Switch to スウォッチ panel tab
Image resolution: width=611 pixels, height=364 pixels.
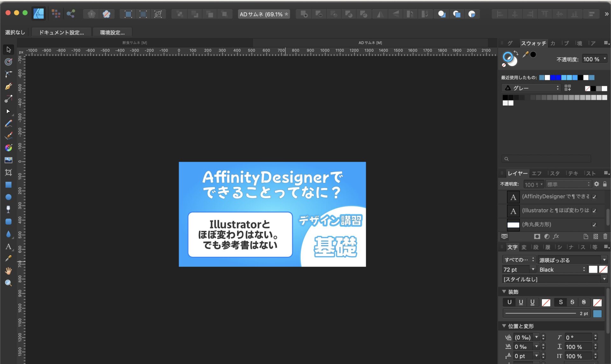pyautogui.click(x=533, y=43)
